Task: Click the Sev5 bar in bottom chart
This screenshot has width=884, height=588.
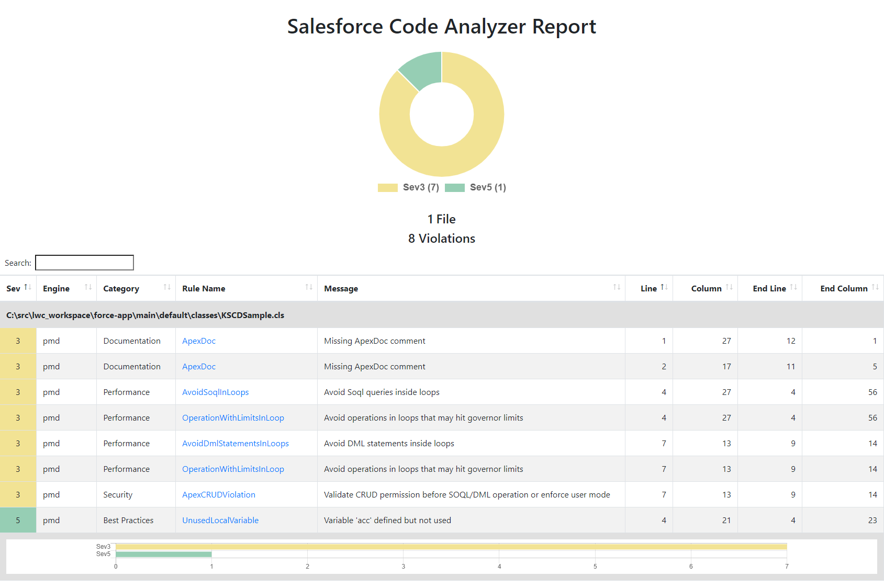Action: tap(164, 554)
